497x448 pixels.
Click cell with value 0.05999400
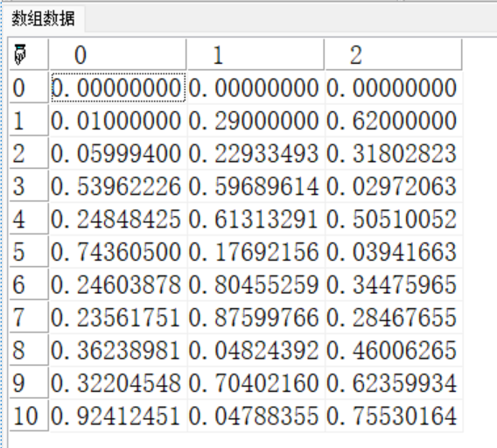[x=118, y=153]
